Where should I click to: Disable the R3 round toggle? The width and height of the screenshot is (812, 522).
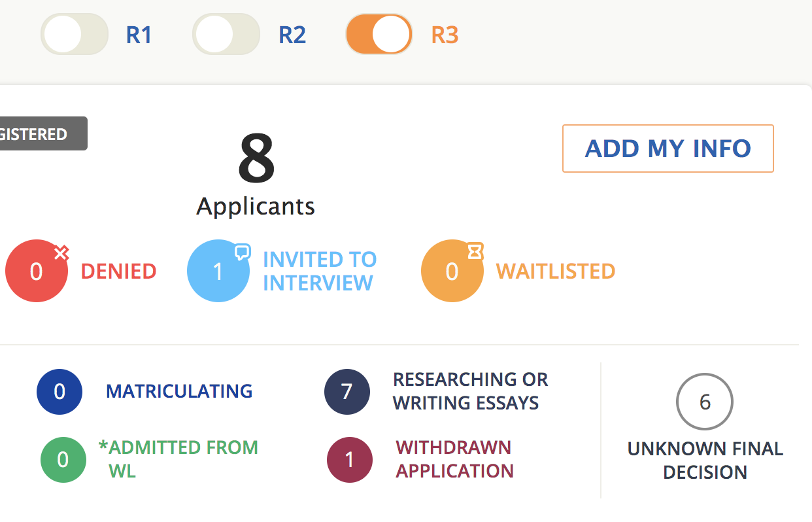tap(379, 34)
